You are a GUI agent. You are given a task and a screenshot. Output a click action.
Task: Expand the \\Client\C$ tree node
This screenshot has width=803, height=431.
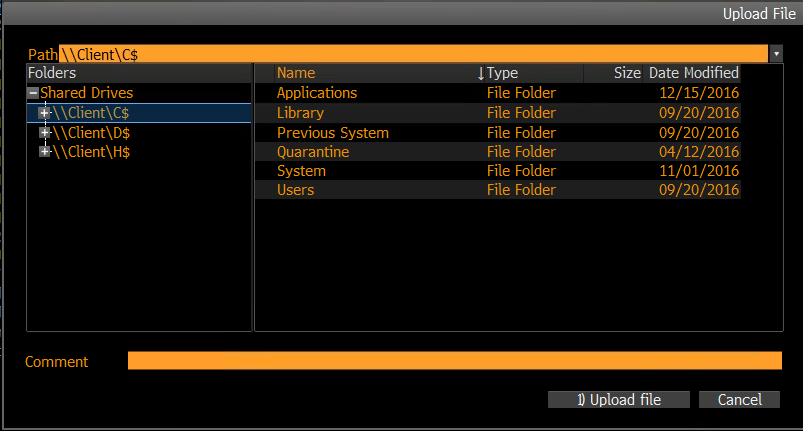[44, 113]
